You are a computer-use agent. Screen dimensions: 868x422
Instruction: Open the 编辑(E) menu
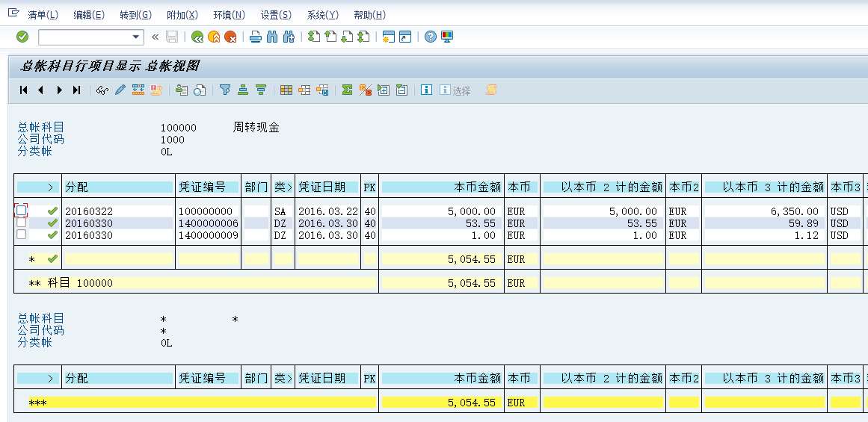pos(89,15)
